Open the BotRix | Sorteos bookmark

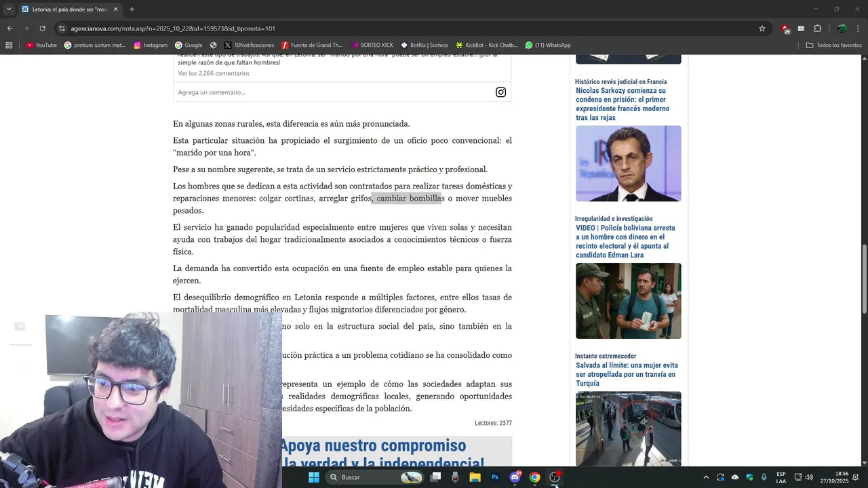click(425, 45)
